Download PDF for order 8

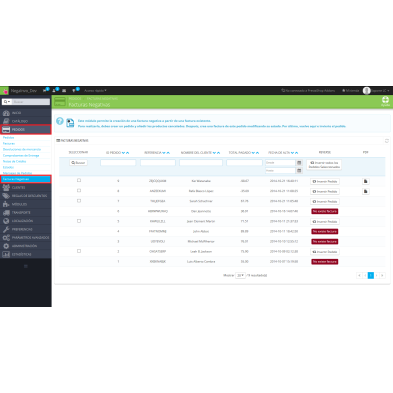pyautogui.click(x=366, y=191)
